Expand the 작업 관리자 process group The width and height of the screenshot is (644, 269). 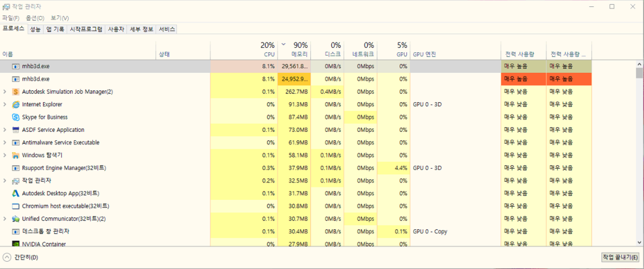click(x=5, y=181)
